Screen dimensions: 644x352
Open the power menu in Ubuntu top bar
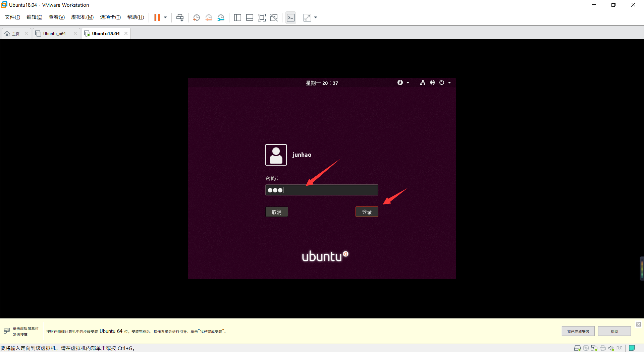(x=442, y=82)
